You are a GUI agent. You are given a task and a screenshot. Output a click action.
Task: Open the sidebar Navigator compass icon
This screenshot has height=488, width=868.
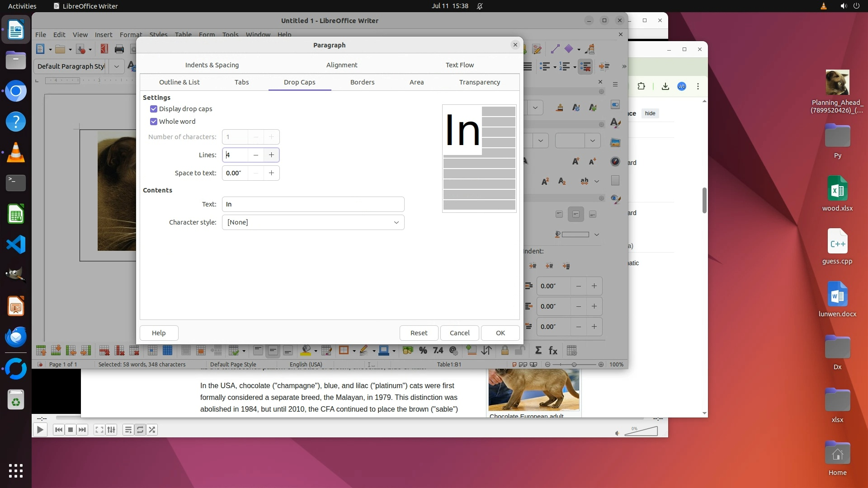[x=615, y=162]
